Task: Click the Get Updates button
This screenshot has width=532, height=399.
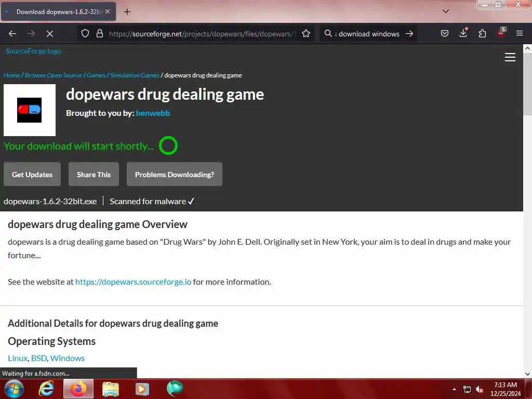Action: [32, 175]
